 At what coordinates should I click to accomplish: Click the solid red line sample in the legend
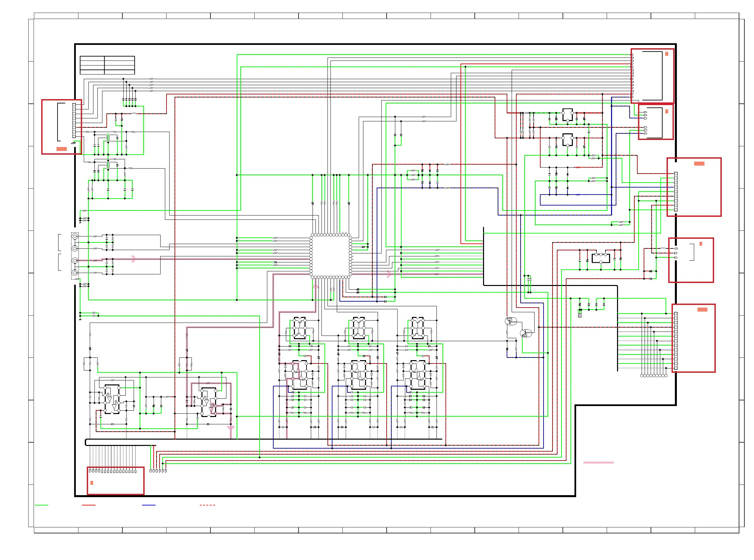(x=89, y=505)
